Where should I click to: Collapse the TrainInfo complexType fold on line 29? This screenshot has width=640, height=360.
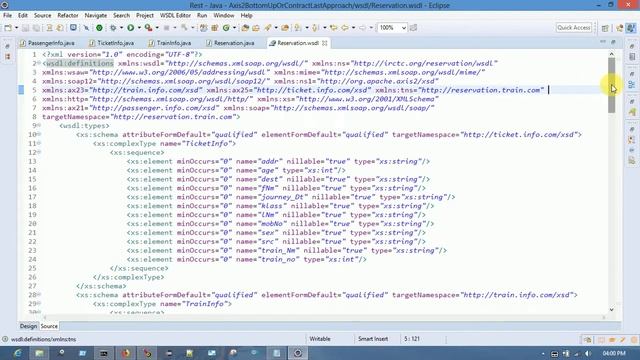[39, 304]
